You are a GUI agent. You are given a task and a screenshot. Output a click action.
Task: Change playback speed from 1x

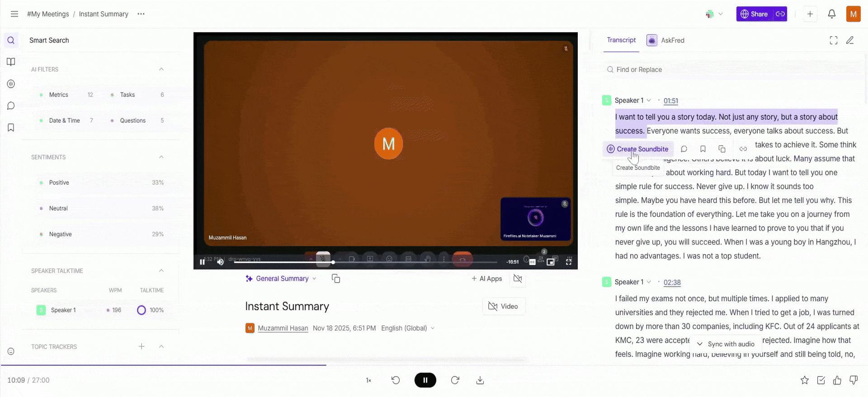coord(368,380)
